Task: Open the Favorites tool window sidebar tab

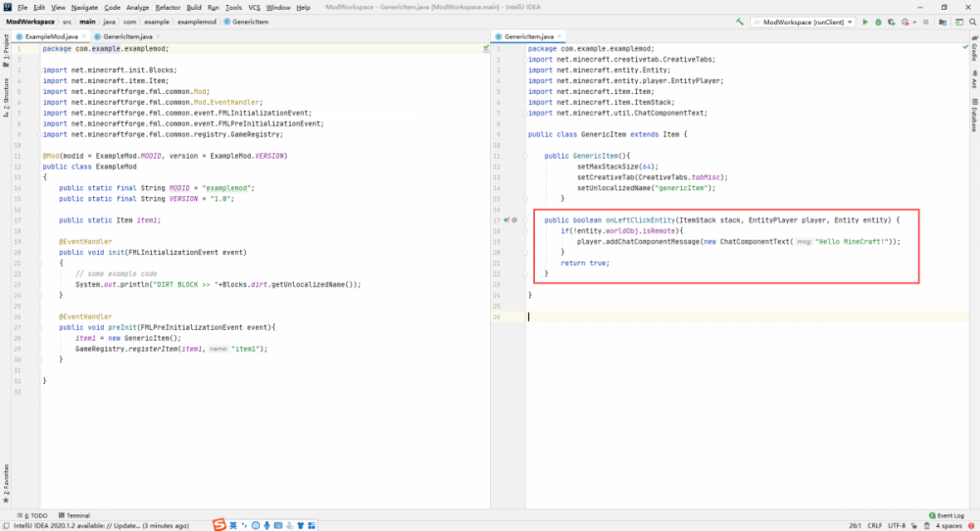Action: tap(6, 484)
